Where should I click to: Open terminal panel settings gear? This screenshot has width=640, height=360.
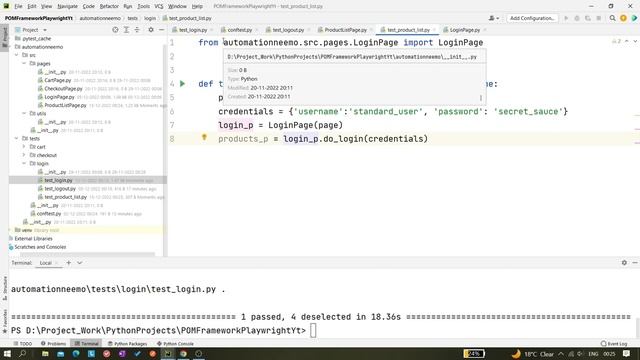coord(624,263)
